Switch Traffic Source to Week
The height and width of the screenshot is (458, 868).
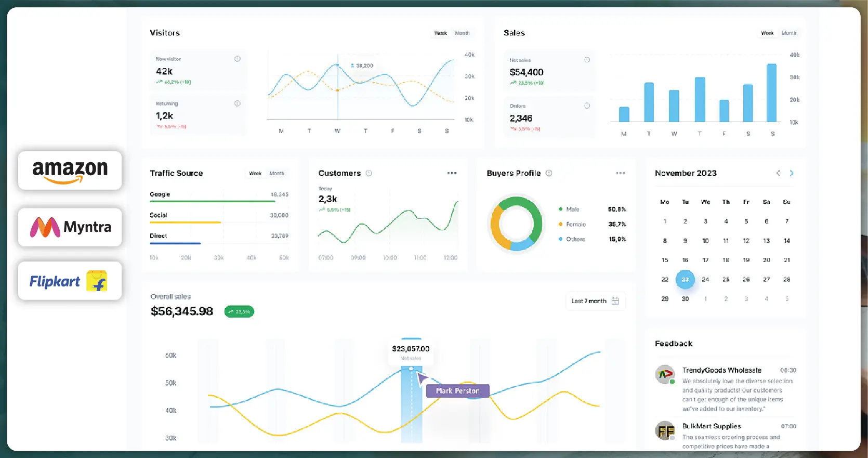[255, 173]
